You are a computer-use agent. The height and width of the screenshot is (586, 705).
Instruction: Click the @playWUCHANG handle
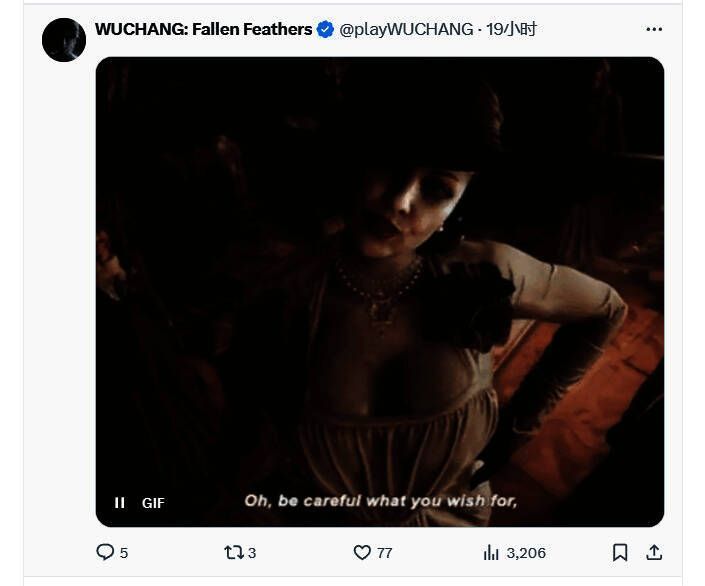click(x=406, y=30)
